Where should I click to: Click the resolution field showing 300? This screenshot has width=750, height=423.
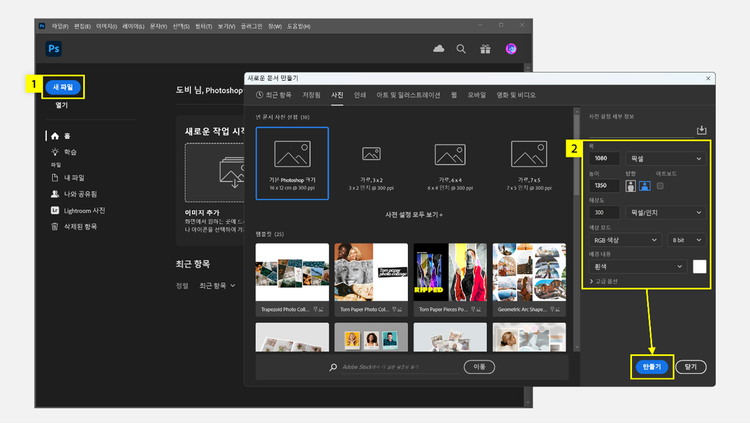605,212
